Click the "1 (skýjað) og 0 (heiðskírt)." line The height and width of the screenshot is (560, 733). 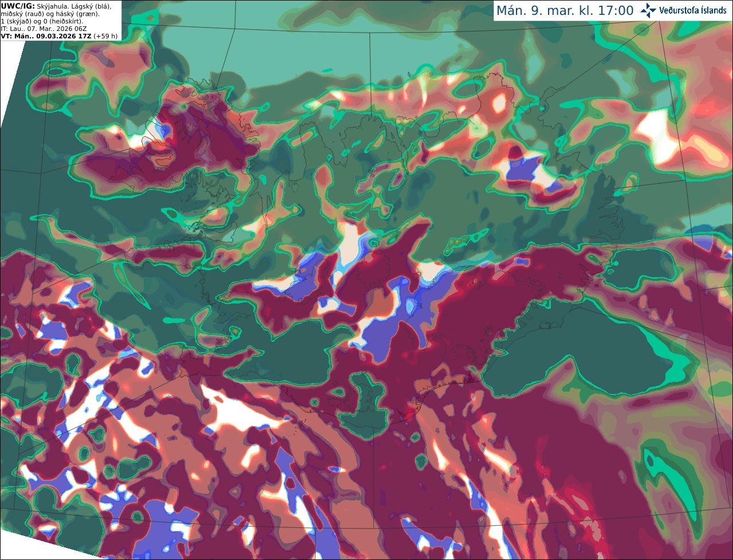pyautogui.click(x=42, y=21)
